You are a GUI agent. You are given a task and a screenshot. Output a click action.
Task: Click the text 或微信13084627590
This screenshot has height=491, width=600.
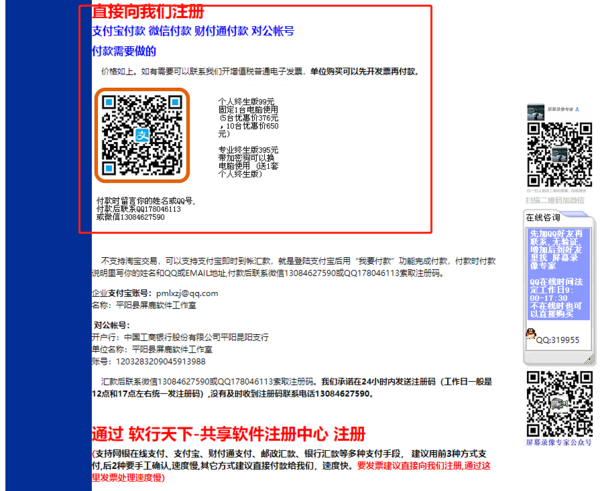coord(130,217)
